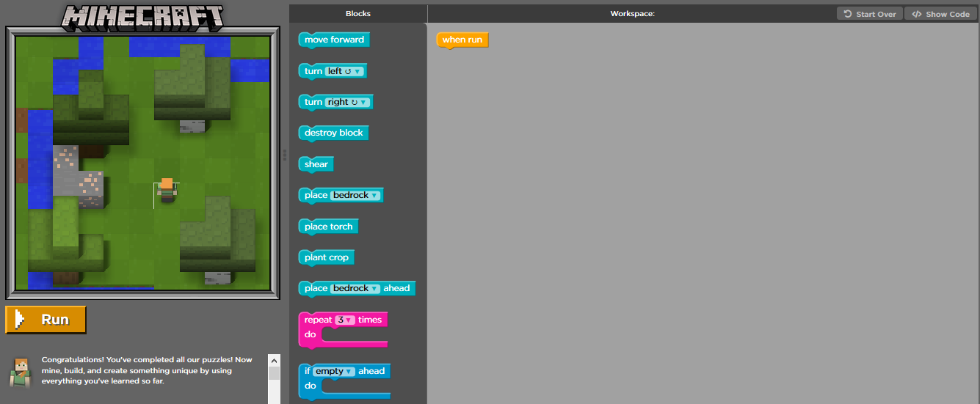Open the repeat count dropdown
The image size is (980, 404).
coord(344,320)
